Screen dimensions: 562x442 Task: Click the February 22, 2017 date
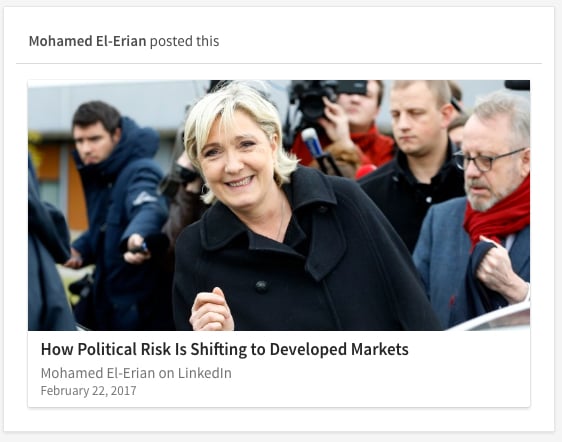(89, 390)
